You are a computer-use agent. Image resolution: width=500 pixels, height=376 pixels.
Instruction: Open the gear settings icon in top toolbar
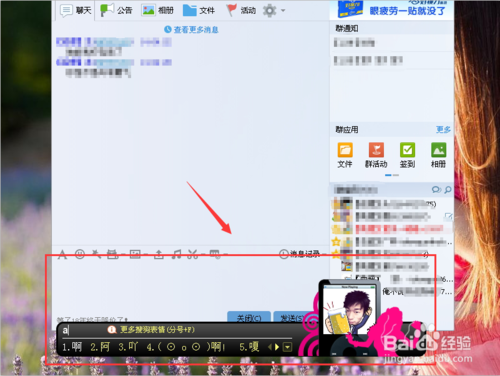269,11
